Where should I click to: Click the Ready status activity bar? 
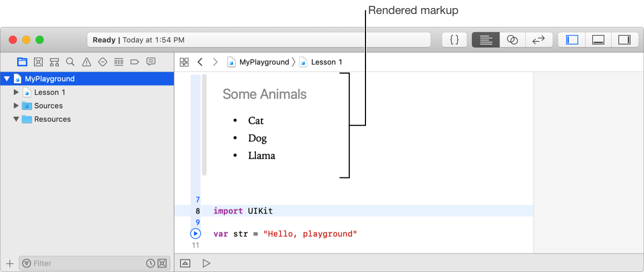click(x=259, y=40)
